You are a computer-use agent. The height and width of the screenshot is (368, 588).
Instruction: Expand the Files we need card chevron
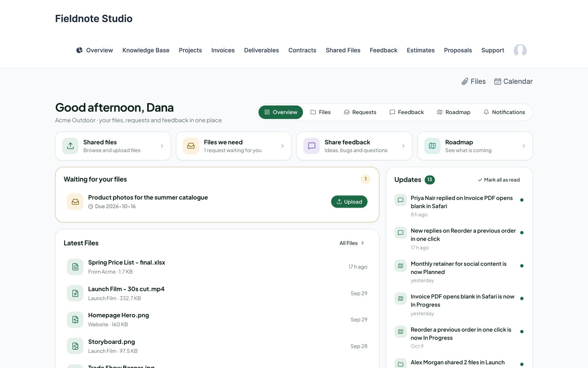283,146
